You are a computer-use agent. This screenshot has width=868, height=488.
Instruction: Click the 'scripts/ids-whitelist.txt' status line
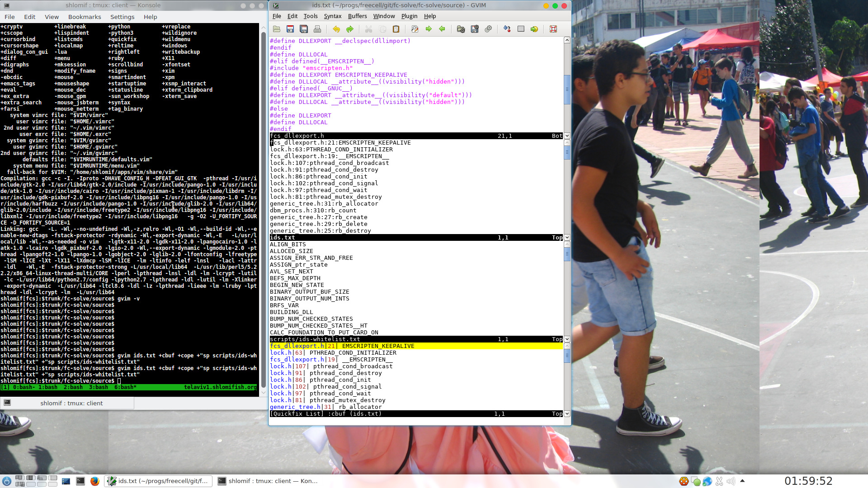[x=416, y=339]
